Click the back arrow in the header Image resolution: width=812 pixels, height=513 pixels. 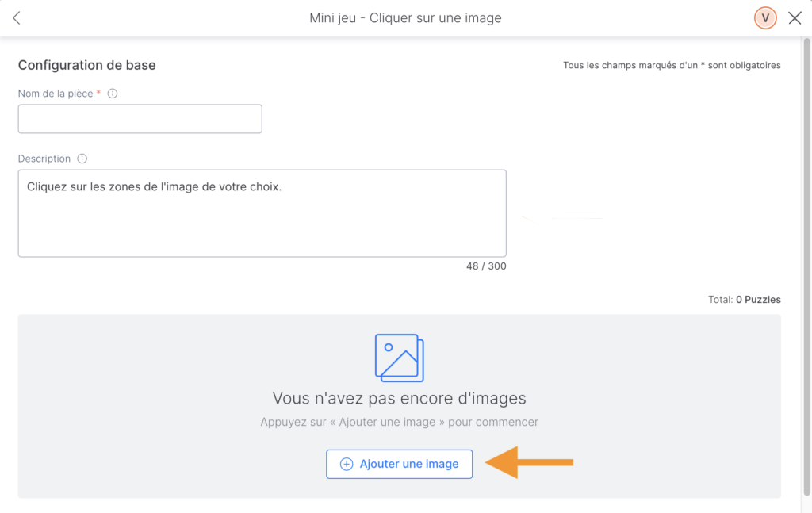[17, 18]
